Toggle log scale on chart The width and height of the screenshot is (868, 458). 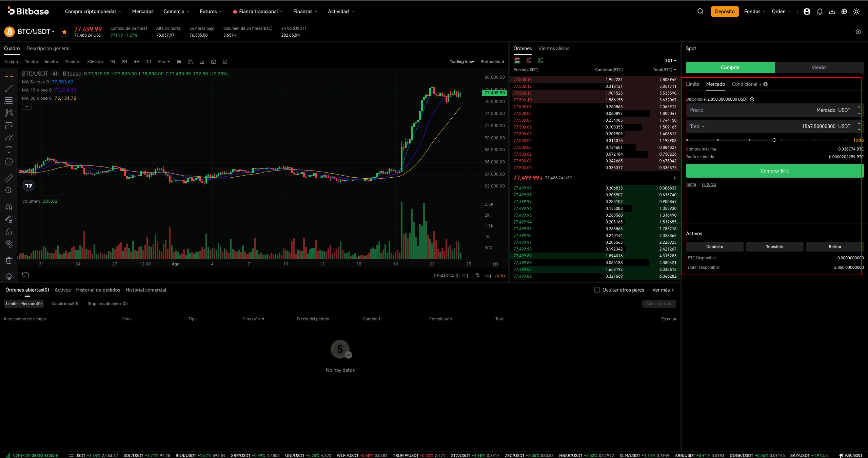(488, 276)
